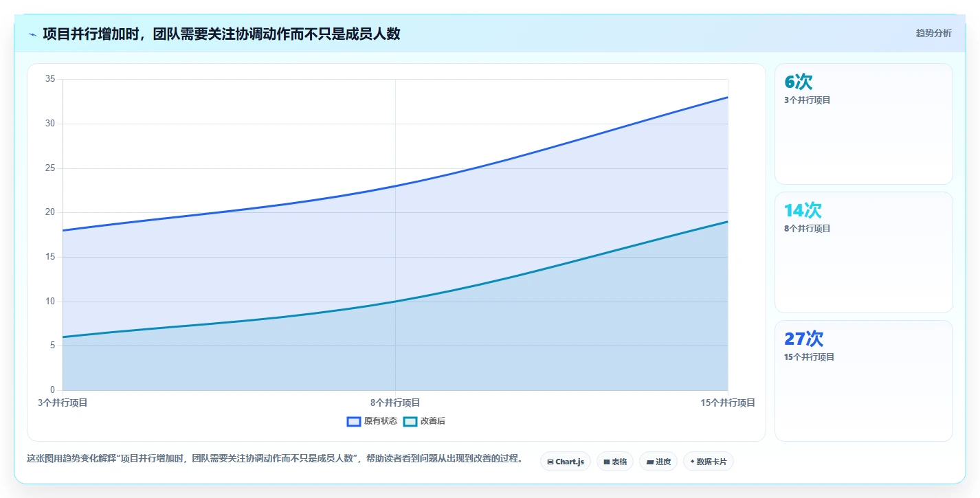Image resolution: width=980 pixels, height=498 pixels.
Task: Click the 改善后 line point at 8个并行项目
Action: click(395, 302)
